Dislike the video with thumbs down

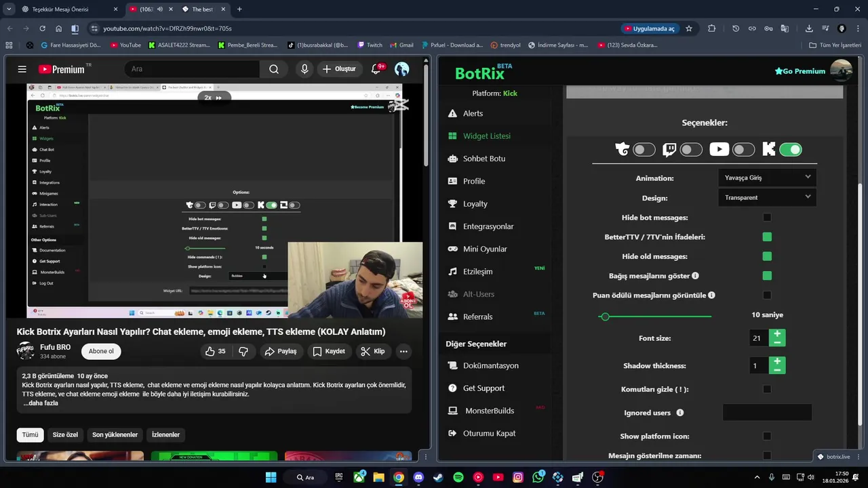pyautogui.click(x=243, y=351)
